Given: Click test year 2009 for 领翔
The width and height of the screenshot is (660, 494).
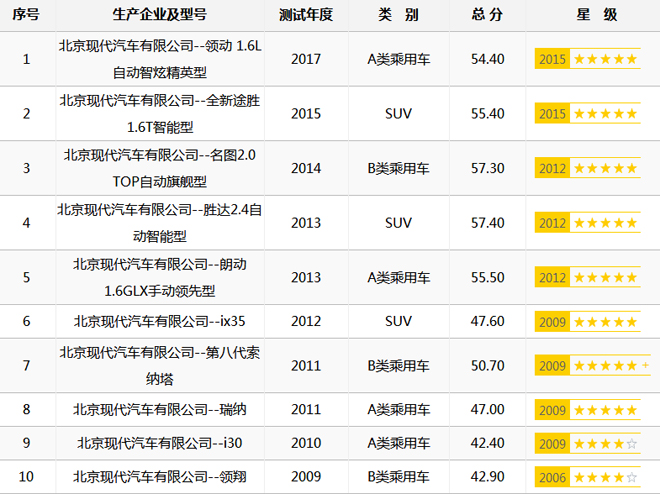Looking at the screenshot, I should (306, 477).
